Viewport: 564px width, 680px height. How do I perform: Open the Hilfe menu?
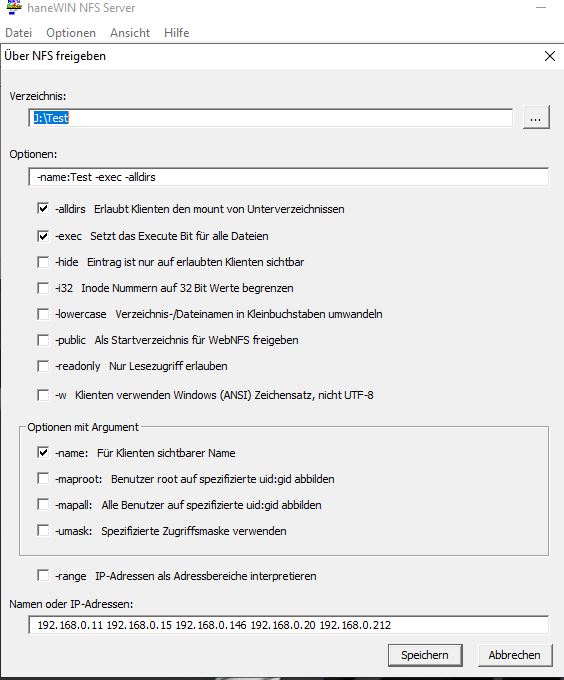(x=176, y=33)
